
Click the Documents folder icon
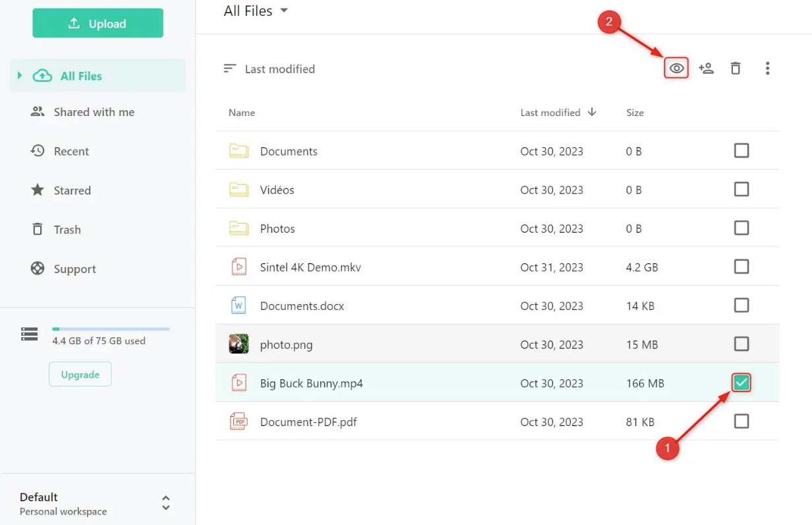point(239,151)
